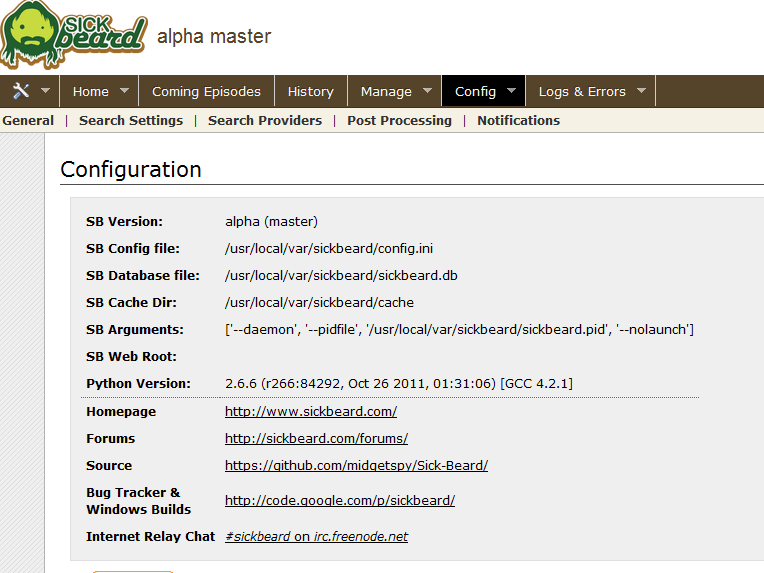Image resolution: width=764 pixels, height=573 pixels.
Task: Open Search Settings submenu
Action: coord(131,120)
